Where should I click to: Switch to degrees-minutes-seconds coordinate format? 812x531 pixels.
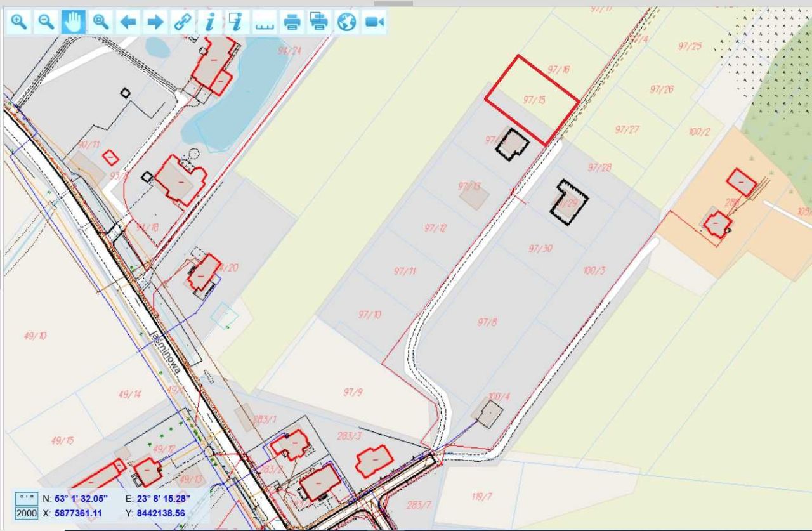(27, 499)
